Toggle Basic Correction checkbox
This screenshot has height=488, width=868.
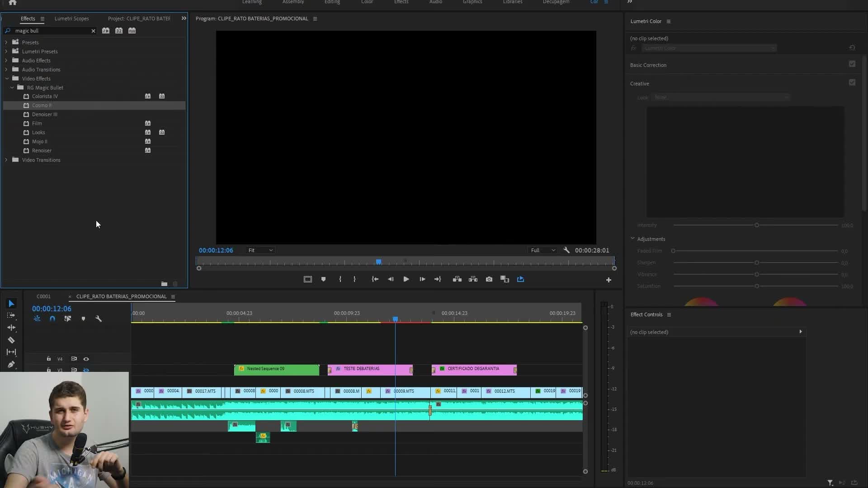pyautogui.click(x=852, y=64)
